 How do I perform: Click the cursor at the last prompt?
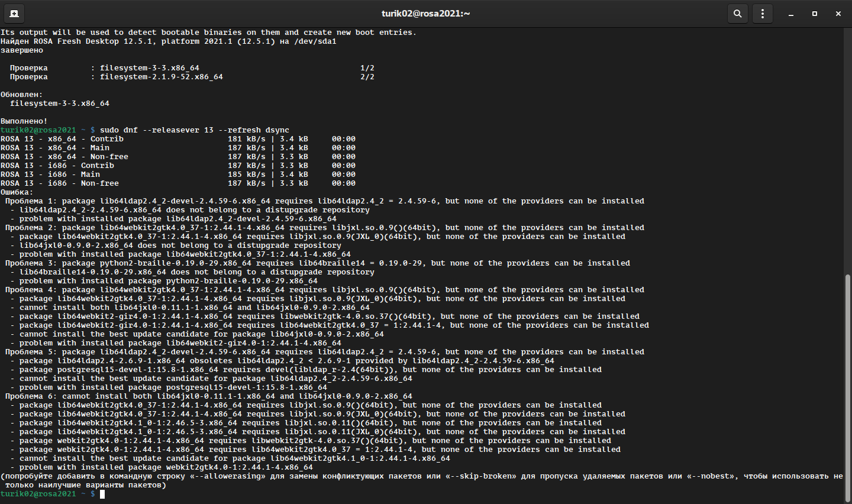(x=102, y=494)
